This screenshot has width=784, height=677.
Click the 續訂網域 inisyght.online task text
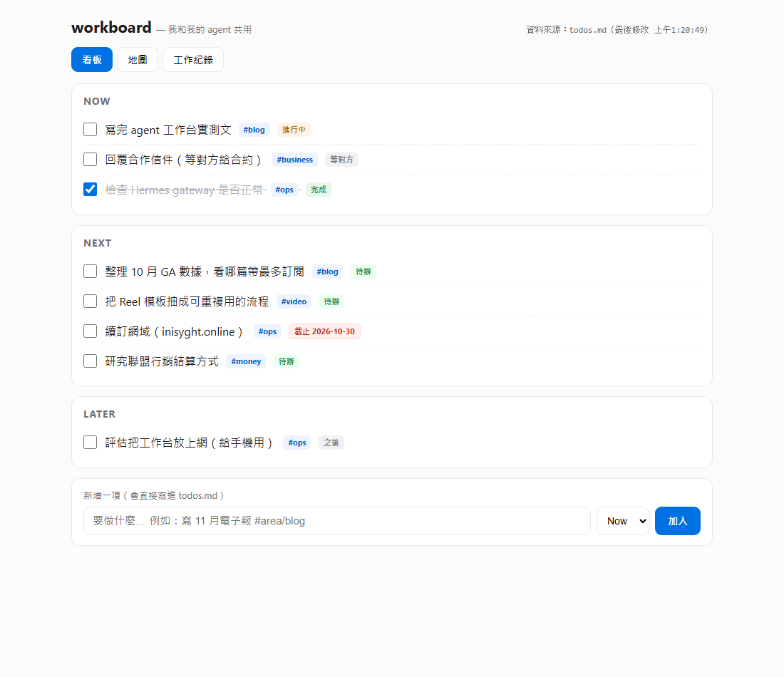point(175,332)
